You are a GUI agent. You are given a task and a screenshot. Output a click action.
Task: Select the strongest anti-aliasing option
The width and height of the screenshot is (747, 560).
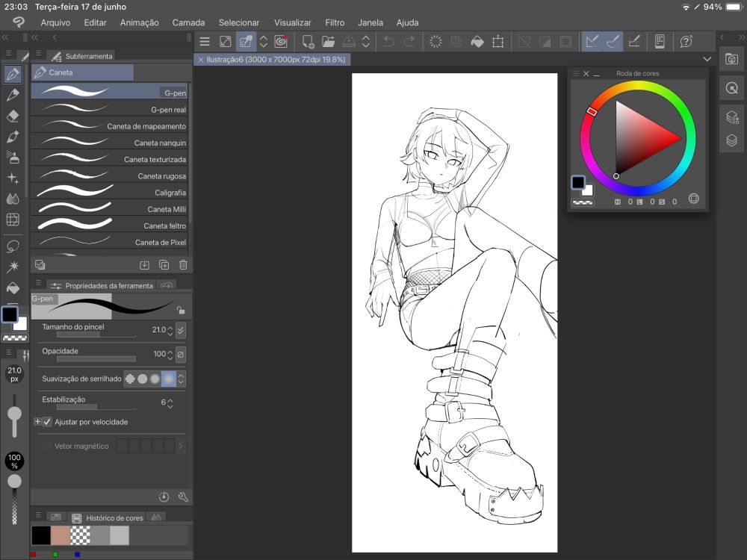(x=169, y=379)
